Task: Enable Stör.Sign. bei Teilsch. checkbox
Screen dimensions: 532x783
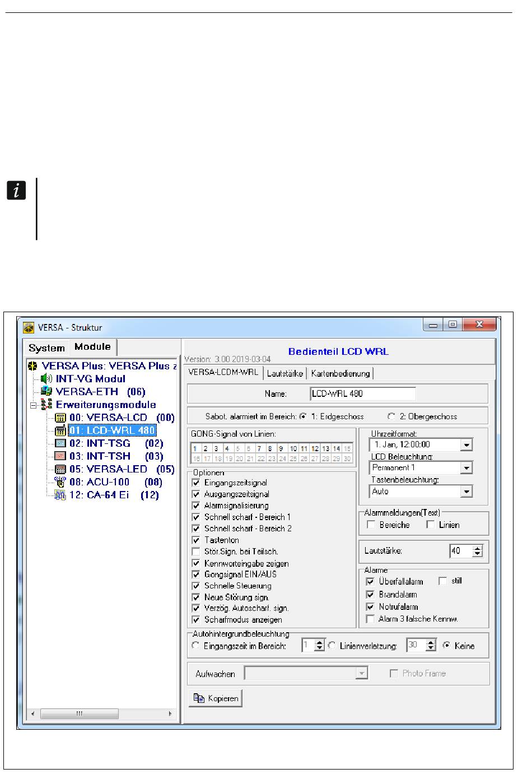Action: pos(196,552)
